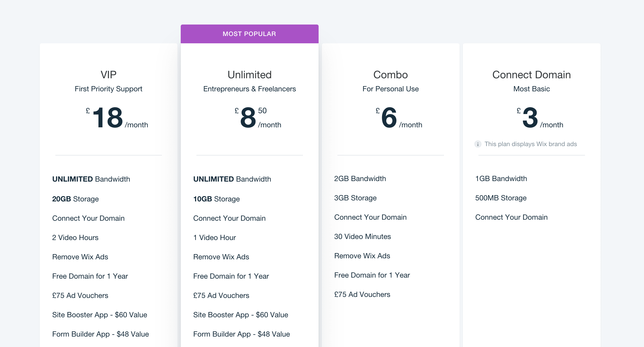Click 'Form Builder App - $48 Value' in VIP
The image size is (644, 347).
pos(101,334)
